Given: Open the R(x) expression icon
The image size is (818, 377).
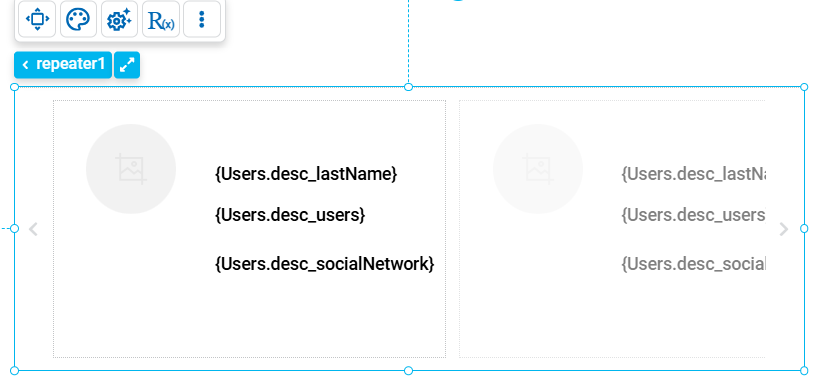Looking at the screenshot, I should pos(161,19).
